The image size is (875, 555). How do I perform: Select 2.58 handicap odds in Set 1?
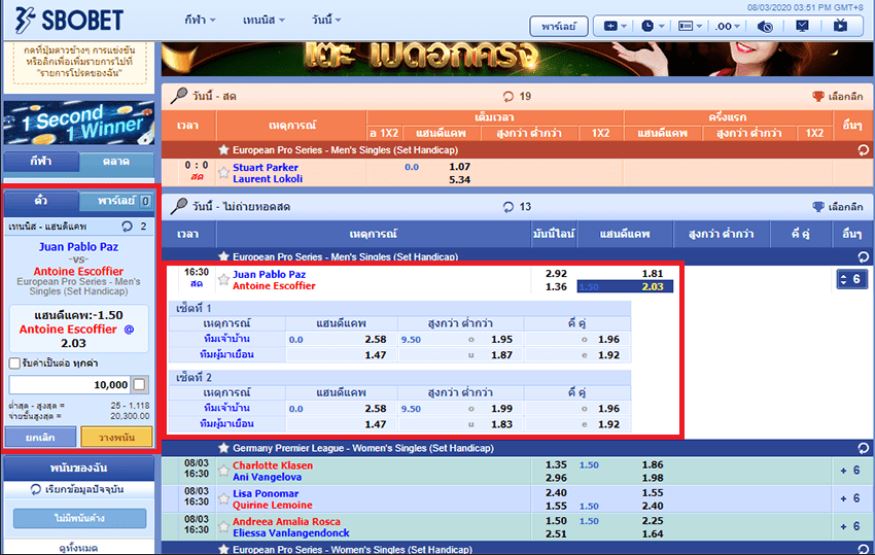click(x=375, y=339)
